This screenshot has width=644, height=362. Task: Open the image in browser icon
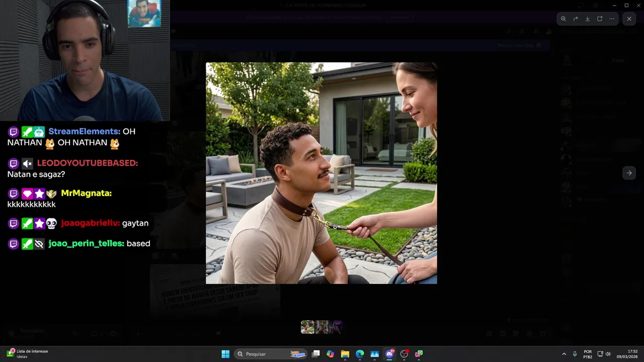(600, 19)
